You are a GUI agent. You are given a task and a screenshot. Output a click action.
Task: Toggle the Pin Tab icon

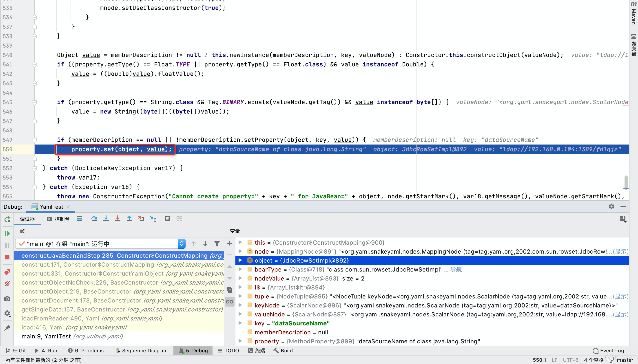7,328
